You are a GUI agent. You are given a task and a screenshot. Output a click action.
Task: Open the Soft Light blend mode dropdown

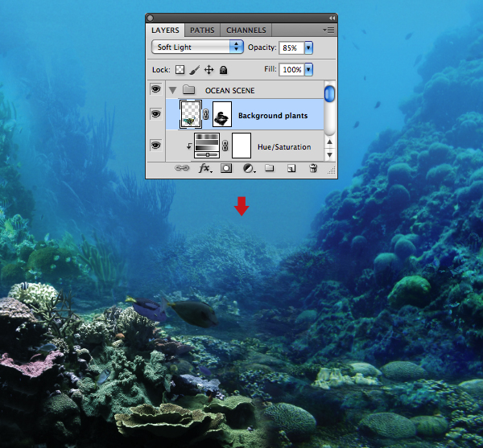click(197, 47)
